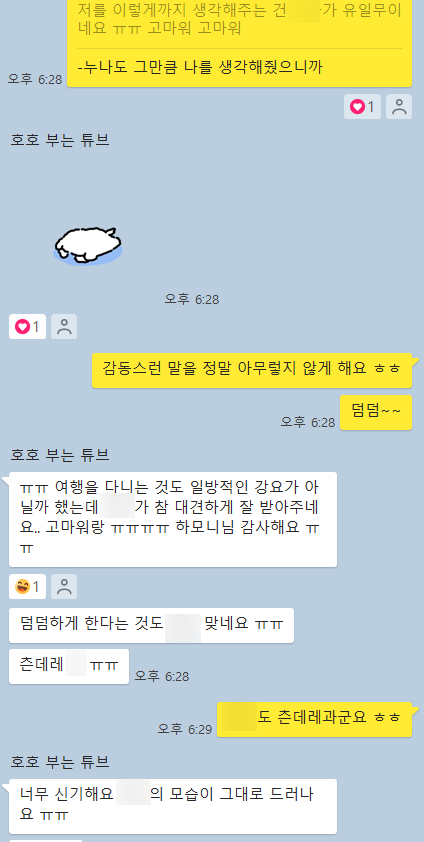424x842 pixels.
Task: Open sender name 호호 부는 튜브 above the 너무 신기해요 message
Action: [60, 761]
